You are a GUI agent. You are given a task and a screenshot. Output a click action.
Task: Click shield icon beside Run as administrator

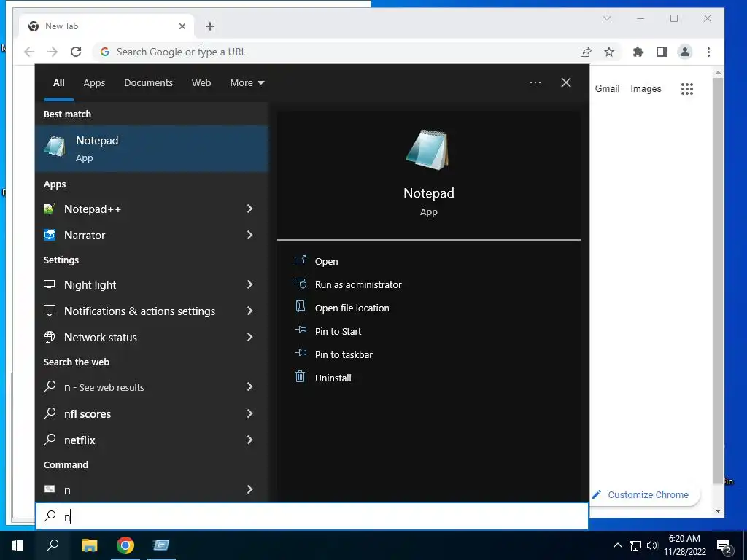[300, 284]
